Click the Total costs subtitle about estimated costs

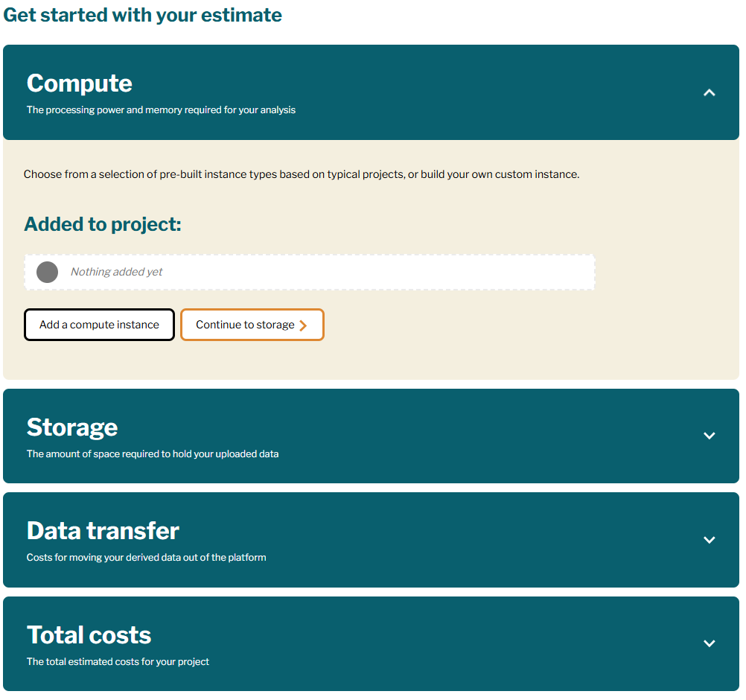(x=118, y=661)
